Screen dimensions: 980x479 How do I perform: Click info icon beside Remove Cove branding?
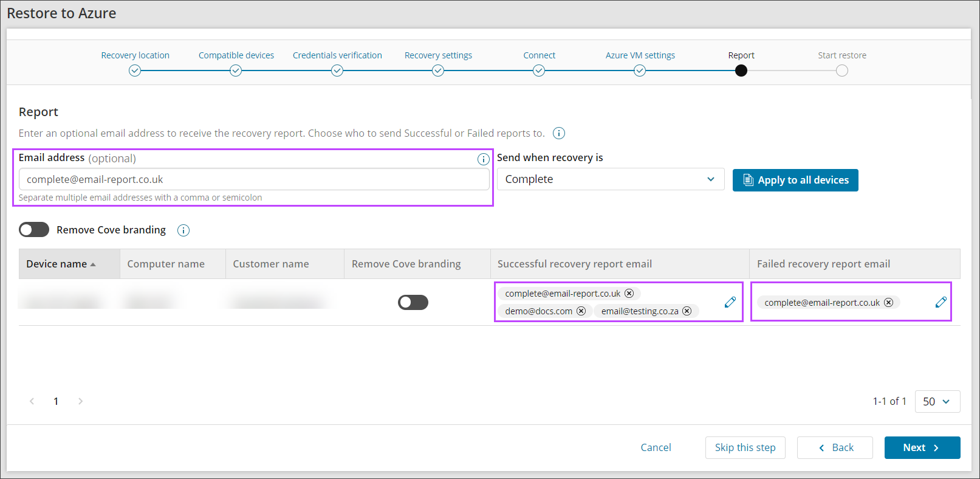tap(183, 230)
